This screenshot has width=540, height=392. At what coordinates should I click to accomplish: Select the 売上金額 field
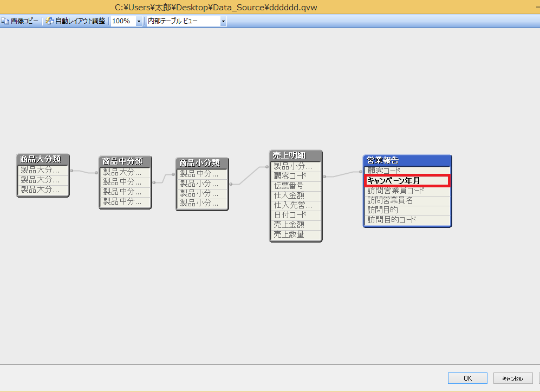[296, 225]
